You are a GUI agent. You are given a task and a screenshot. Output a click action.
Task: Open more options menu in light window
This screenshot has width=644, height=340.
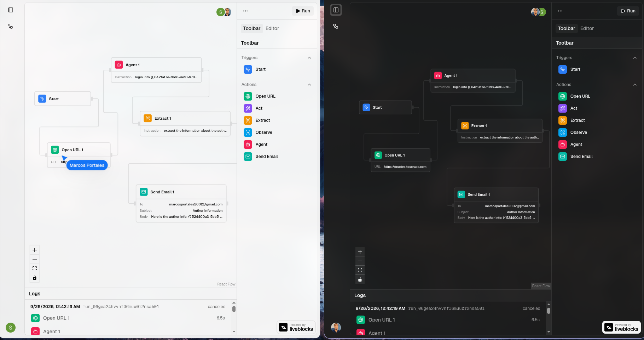245,11
